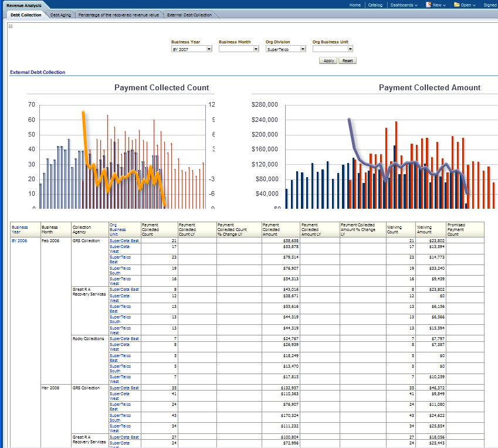Open the Org Business Unit dropdown
Image resolution: width=498 pixels, height=448 pixels.
click(x=350, y=49)
